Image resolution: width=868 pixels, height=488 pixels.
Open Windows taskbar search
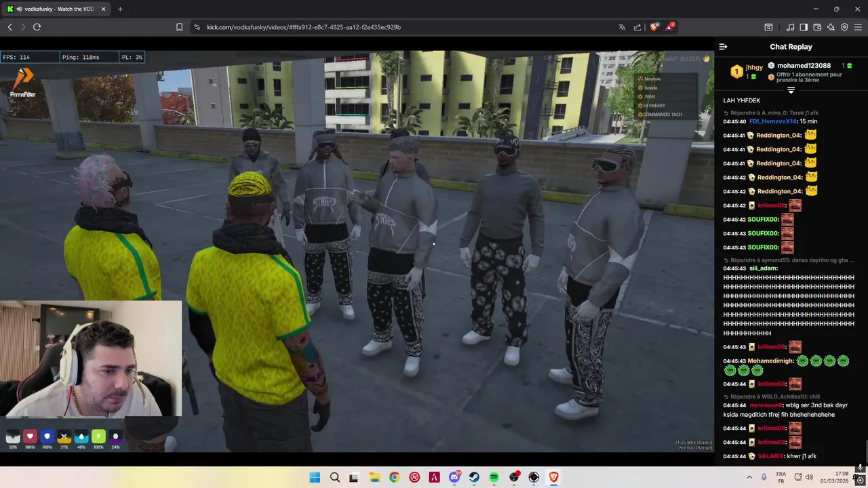coord(334,477)
